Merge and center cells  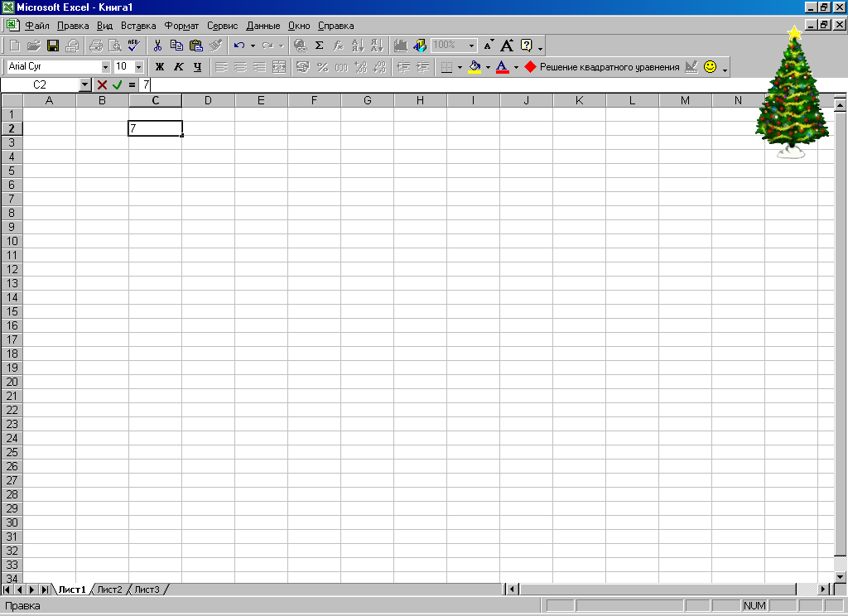(x=279, y=67)
